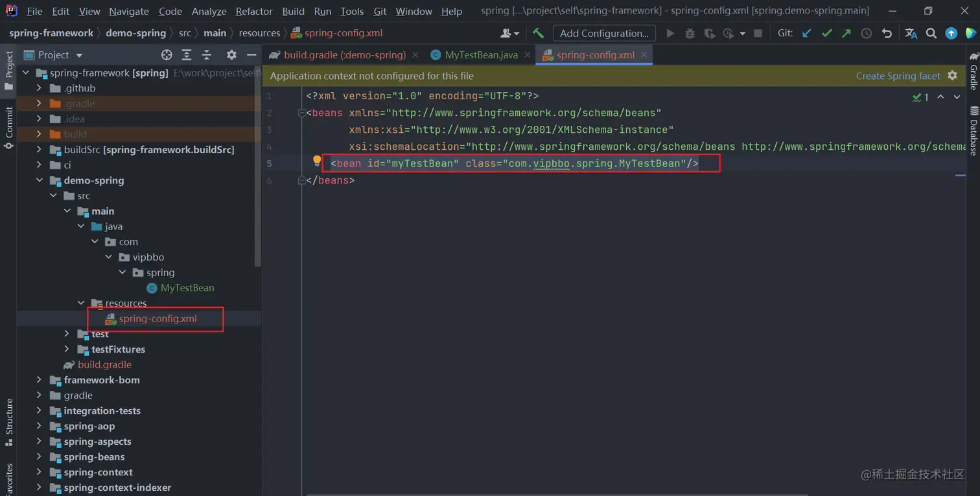Click Create Spring facet link
This screenshot has height=496, width=980.
[x=898, y=76]
